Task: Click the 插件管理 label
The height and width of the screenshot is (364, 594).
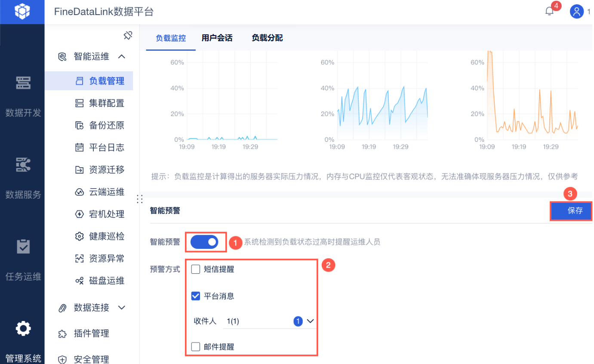Action: 92,333
